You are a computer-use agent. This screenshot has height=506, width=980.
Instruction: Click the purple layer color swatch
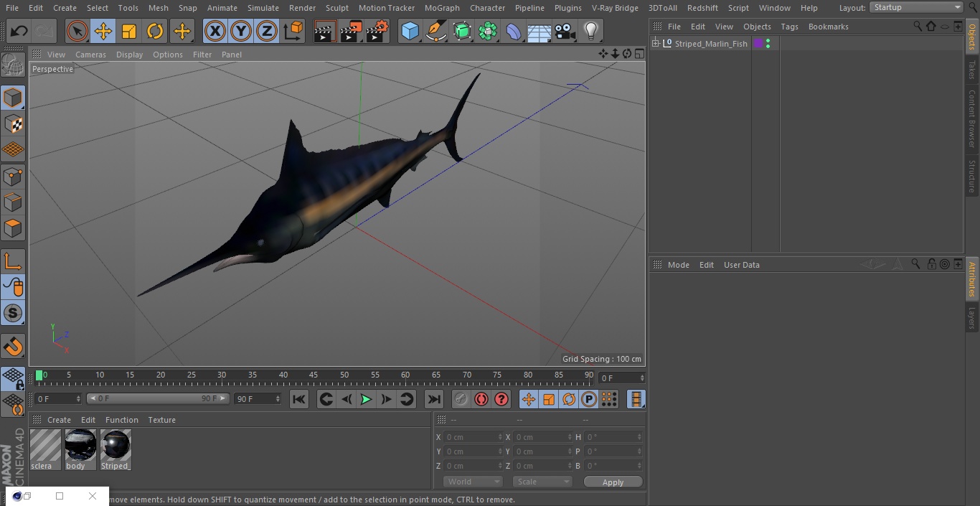click(x=758, y=44)
